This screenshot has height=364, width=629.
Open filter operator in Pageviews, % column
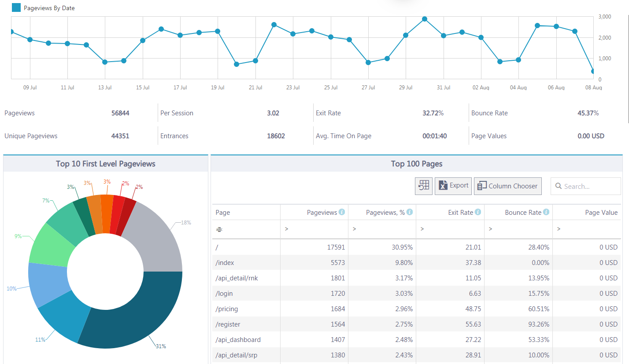click(x=355, y=229)
